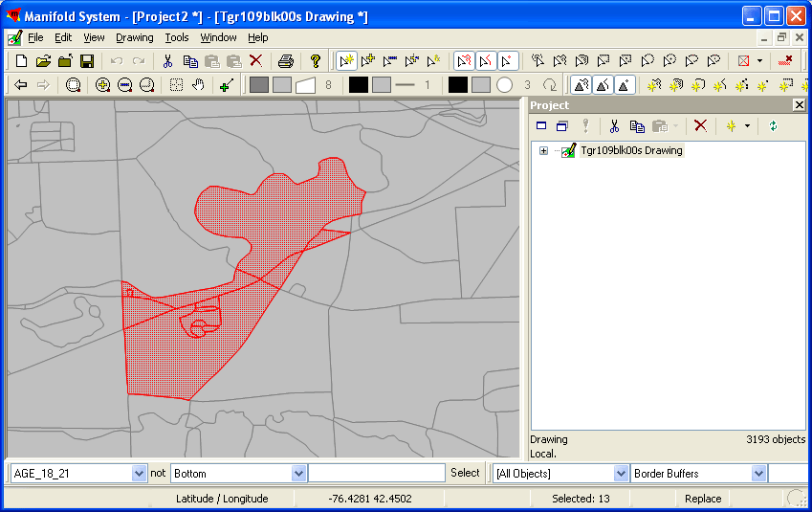The width and height of the screenshot is (812, 512).
Task: Click the Print icon in toolbar
Action: (285, 61)
